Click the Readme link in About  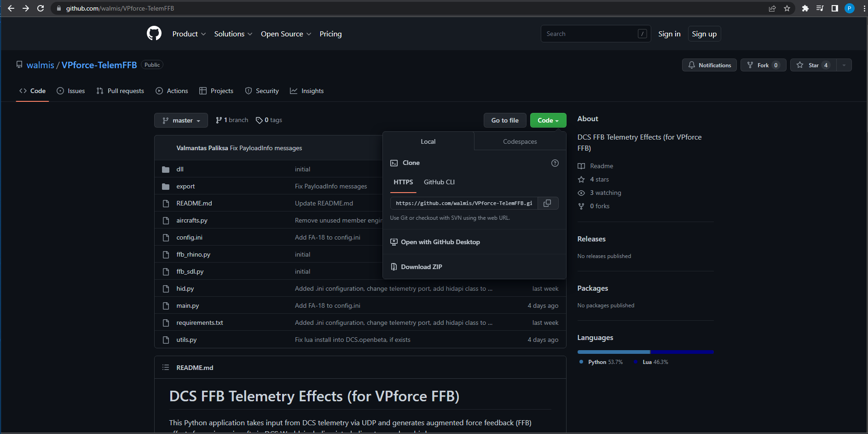[x=596, y=166]
